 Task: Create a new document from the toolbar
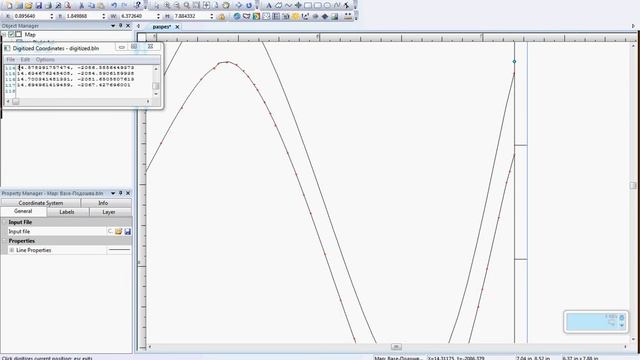[x=9, y=5]
